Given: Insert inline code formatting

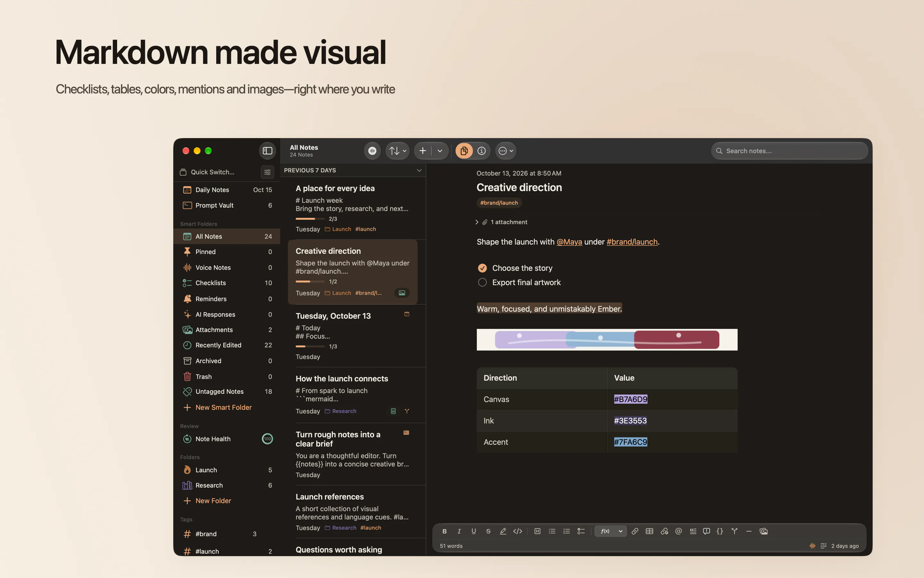Looking at the screenshot, I should click(x=518, y=531).
